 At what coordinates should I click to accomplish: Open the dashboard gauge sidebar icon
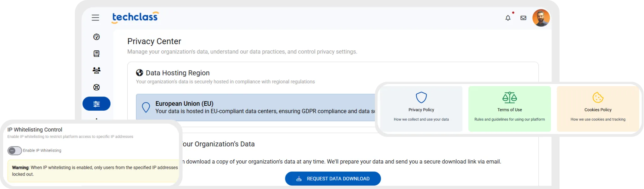point(97,37)
